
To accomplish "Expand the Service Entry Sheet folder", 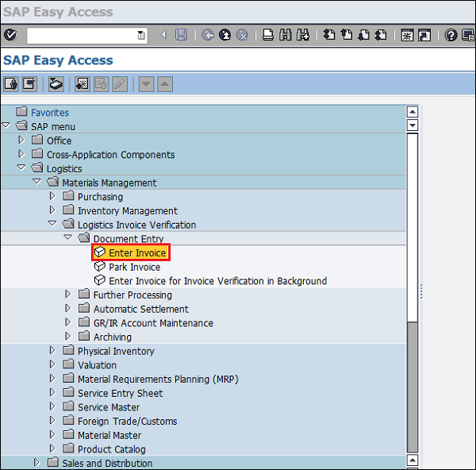I will 52,392.
